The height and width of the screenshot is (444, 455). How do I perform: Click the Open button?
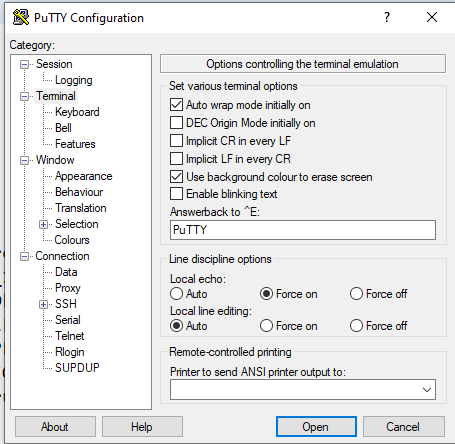[x=316, y=426]
